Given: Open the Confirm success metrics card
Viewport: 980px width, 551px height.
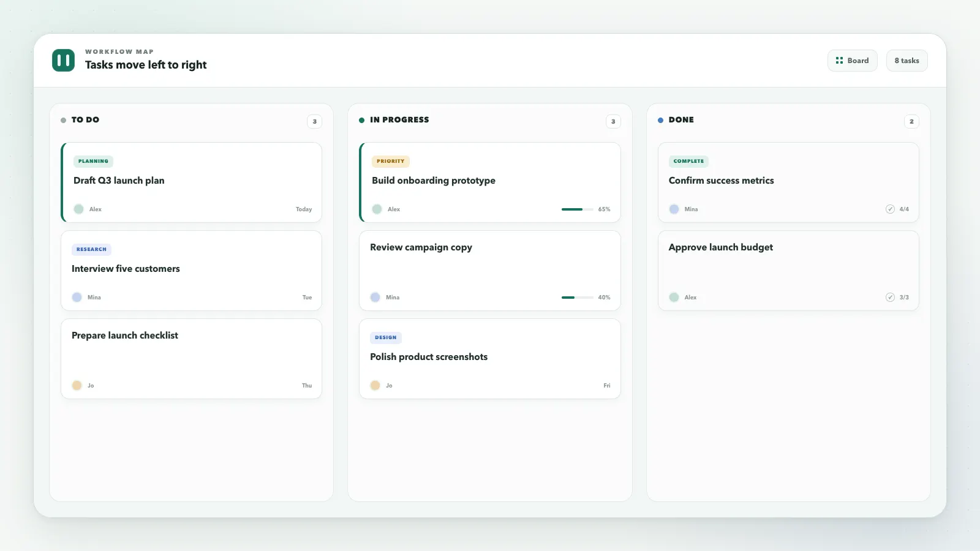Looking at the screenshot, I should (788, 182).
